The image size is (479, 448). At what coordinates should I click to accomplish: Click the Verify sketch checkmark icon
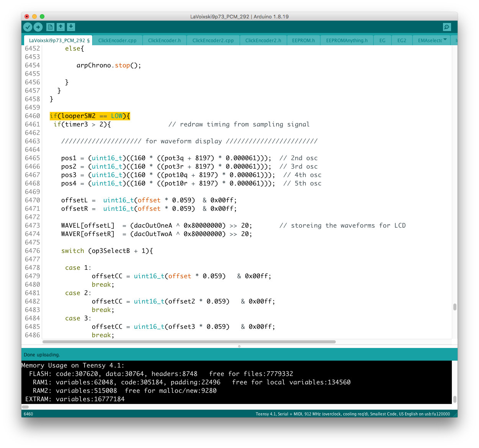click(28, 27)
